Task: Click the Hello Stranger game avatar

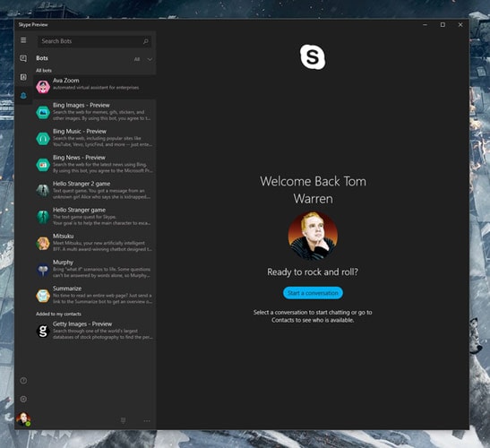Action: 43,217
